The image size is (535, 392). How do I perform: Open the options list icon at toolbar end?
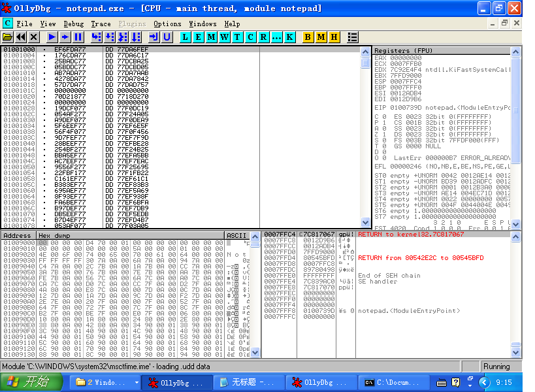(x=353, y=37)
